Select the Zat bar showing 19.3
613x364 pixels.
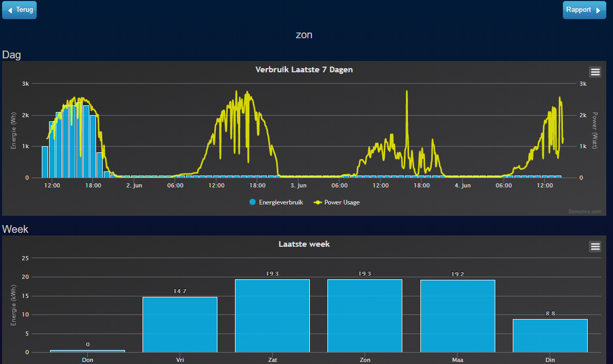pos(273,316)
